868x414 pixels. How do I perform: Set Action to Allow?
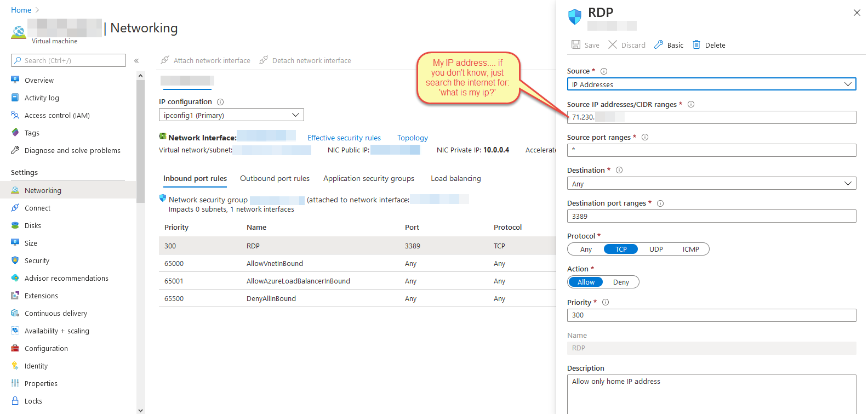pyautogui.click(x=586, y=282)
